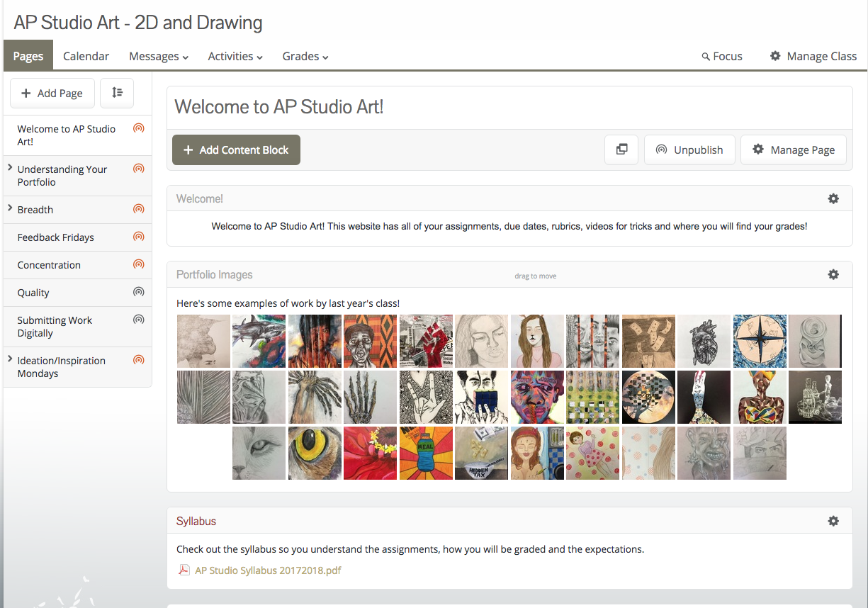
Task: Open the Calendar tab
Action: pos(86,56)
